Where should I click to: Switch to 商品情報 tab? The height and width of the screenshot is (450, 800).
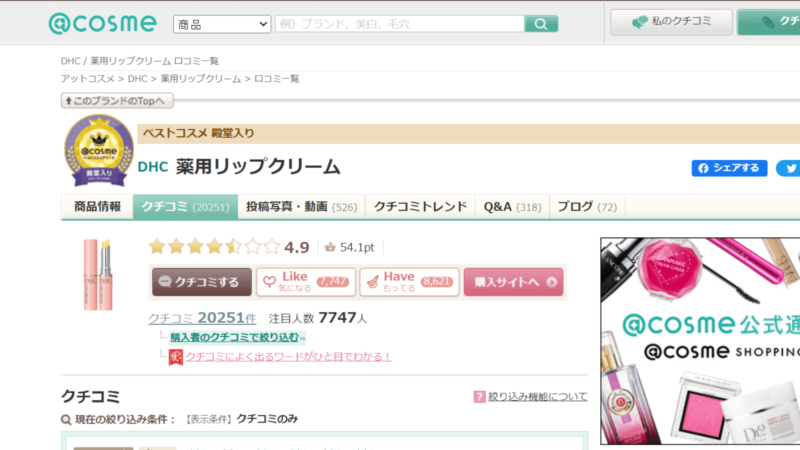97,207
